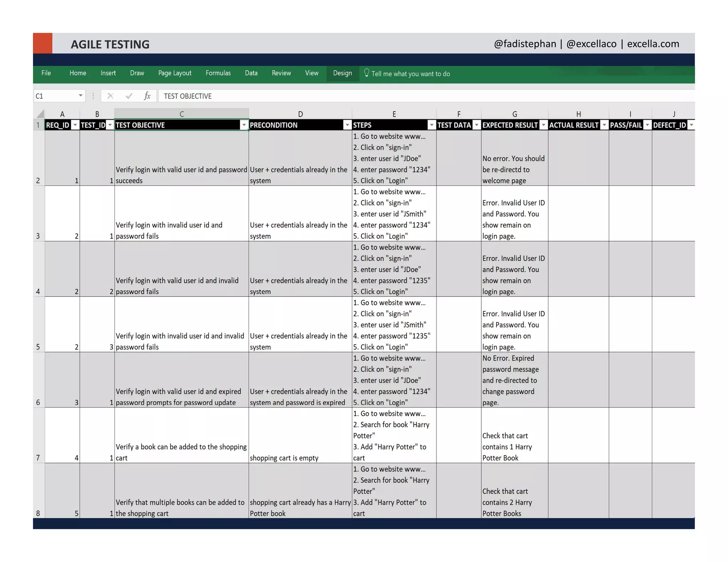Select the Design tab
Screen dimensions: 728x562
[x=342, y=73]
